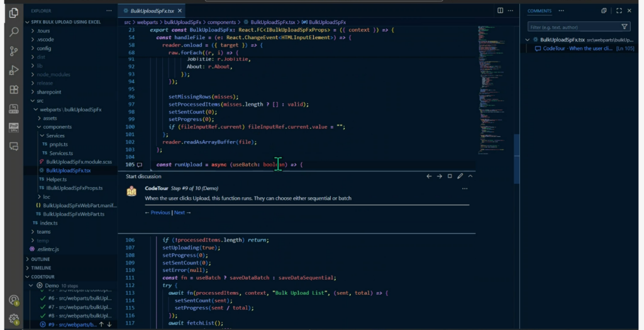Collapse all comments in Comments panel
644x330 pixels.
[604, 11]
